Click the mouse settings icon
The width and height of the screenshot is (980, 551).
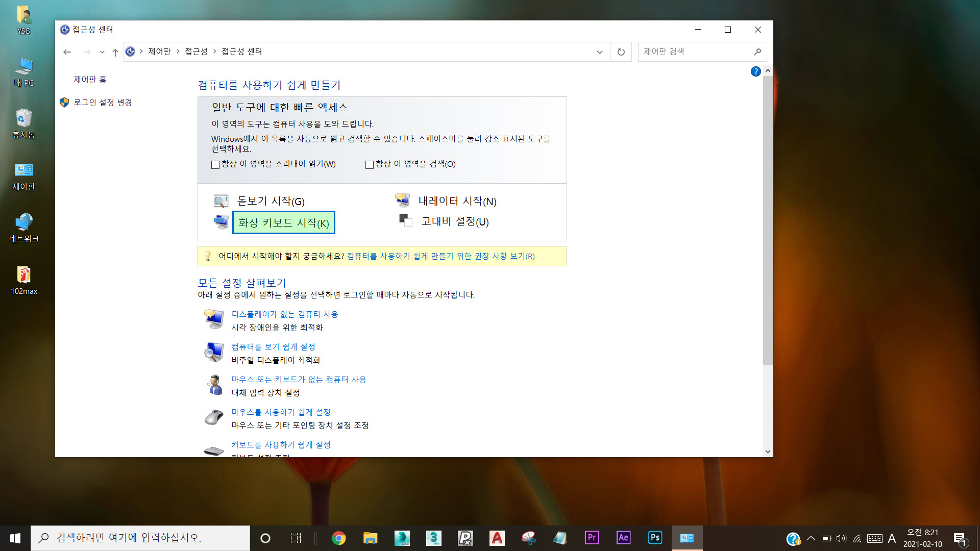click(x=214, y=417)
